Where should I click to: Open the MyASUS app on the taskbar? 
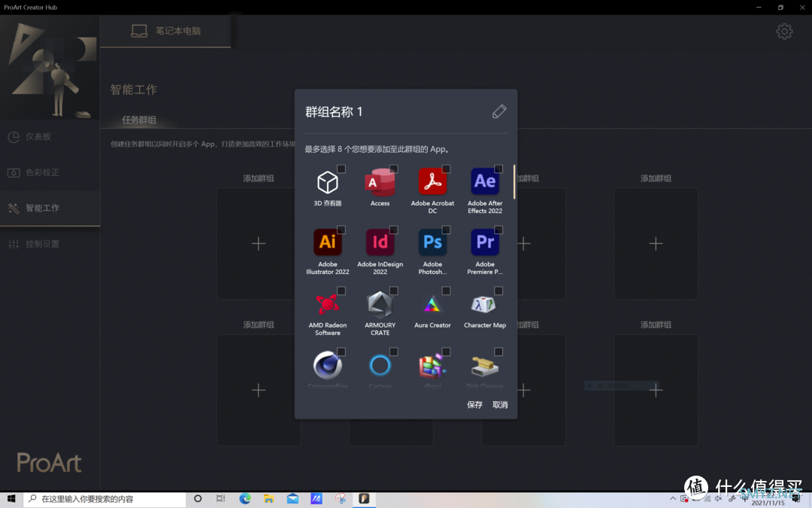pyautogui.click(x=317, y=499)
